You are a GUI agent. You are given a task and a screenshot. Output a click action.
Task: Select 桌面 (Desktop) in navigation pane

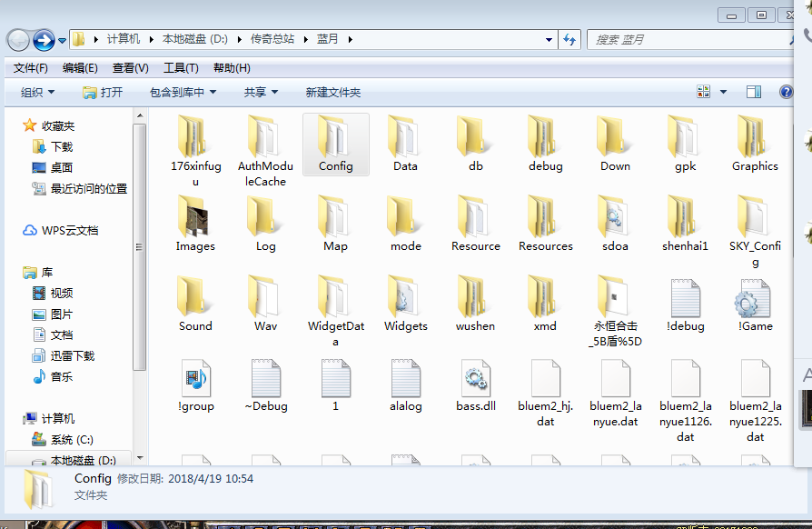pos(61,167)
